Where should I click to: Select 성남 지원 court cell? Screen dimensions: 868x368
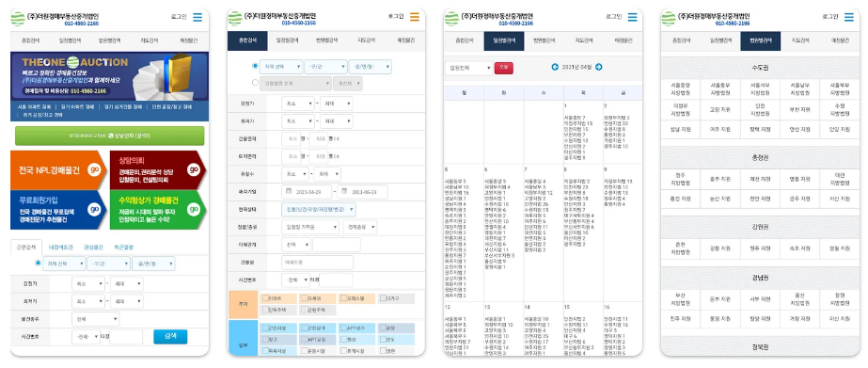click(680, 129)
